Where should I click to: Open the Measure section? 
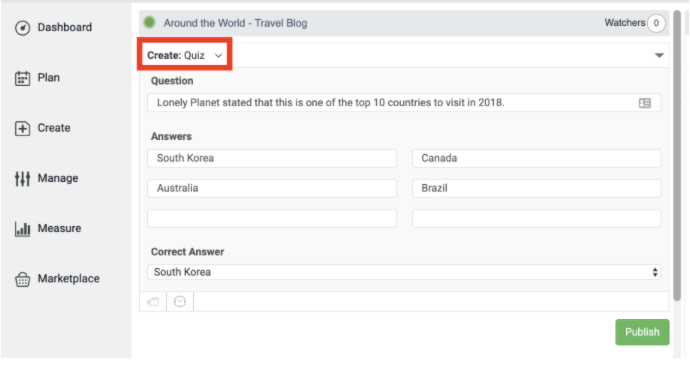click(59, 228)
